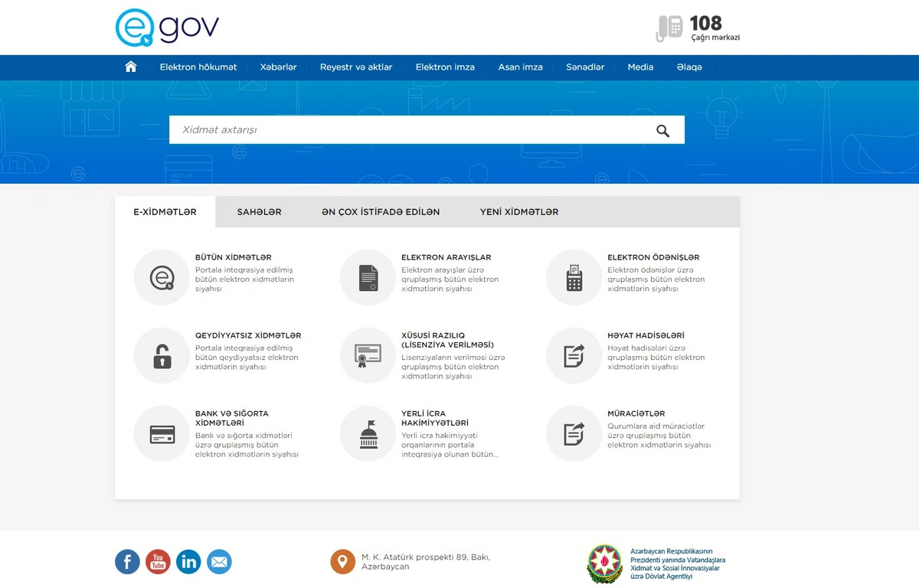
Task: Open Elektron Arayışlar document icon
Action: click(x=368, y=277)
